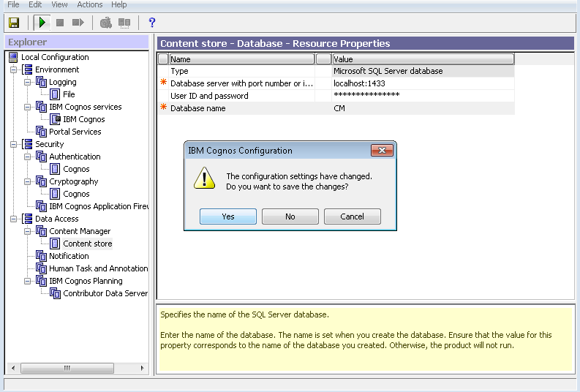This screenshot has width=580, height=392.
Task: Click the Type property label
Action: pos(179,71)
